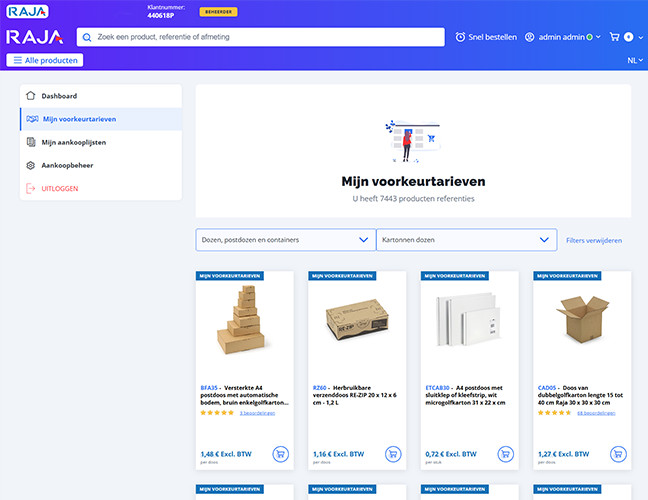Open the Kartonnen dozen subcategory dropdown
The width and height of the screenshot is (648, 500).
pos(467,240)
